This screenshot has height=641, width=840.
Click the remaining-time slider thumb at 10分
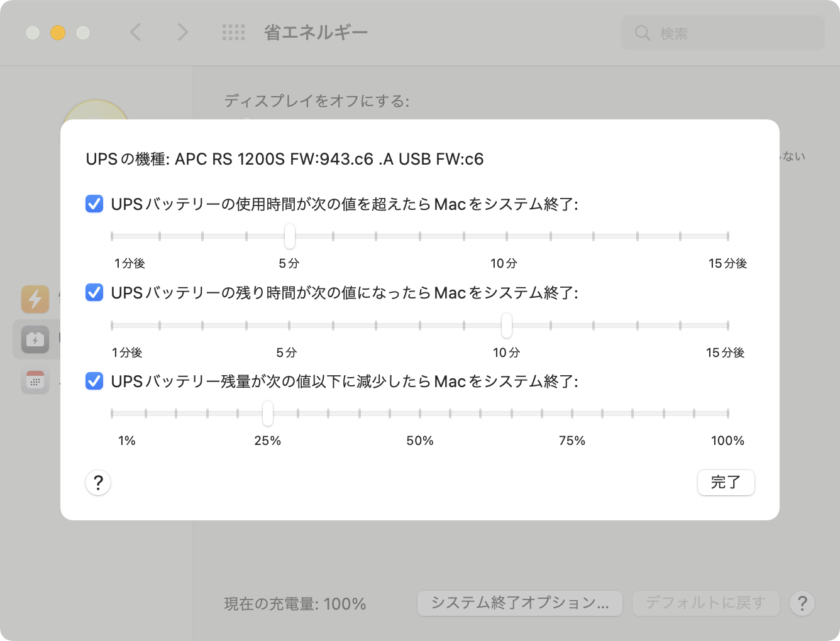506,326
